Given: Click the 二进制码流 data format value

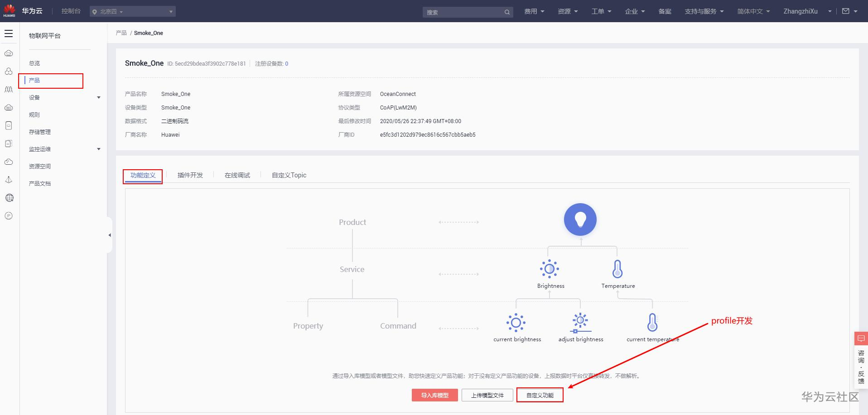Looking at the screenshot, I should 175,121.
